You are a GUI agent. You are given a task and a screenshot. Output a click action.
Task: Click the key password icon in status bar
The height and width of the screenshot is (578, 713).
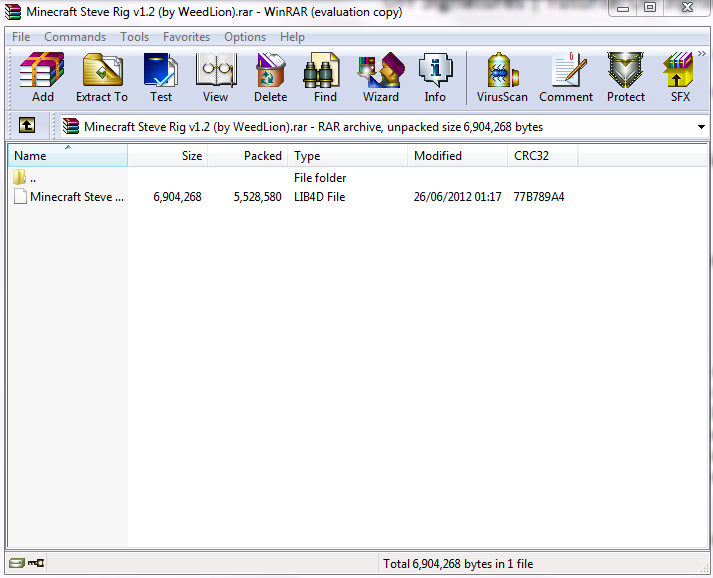tap(36, 563)
